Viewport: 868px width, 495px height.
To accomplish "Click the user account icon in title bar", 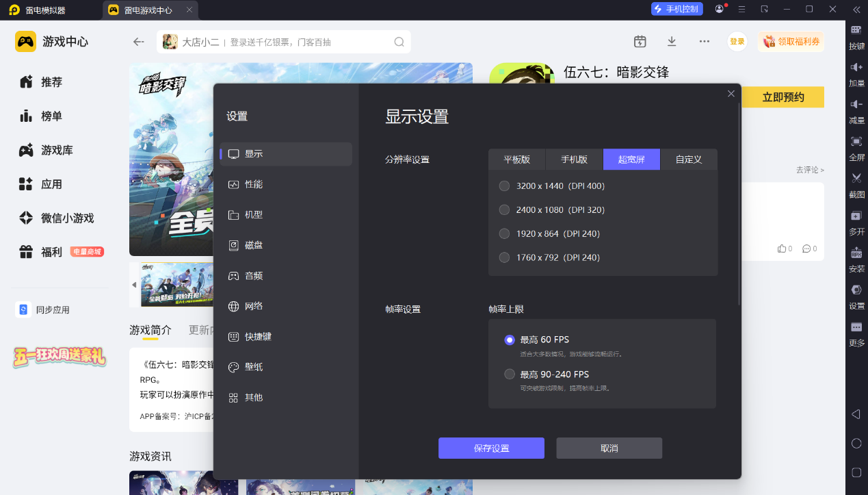I will pyautogui.click(x=720, y=9).
